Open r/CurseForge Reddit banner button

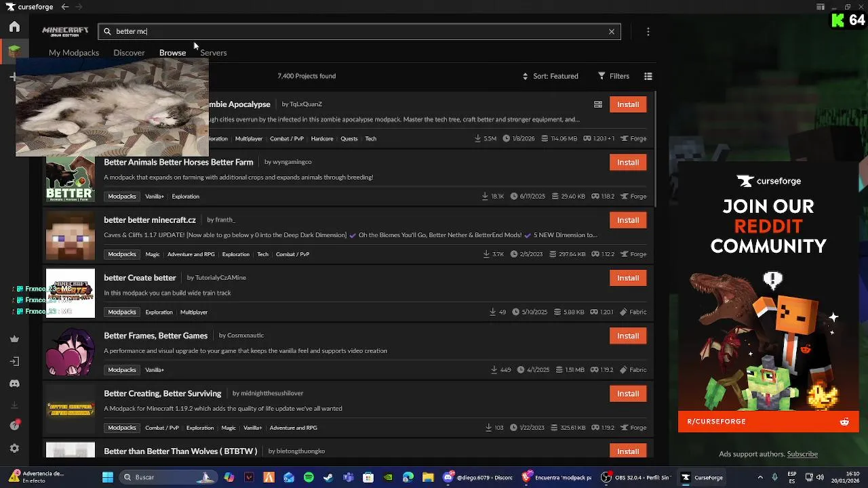coord(768,422)
